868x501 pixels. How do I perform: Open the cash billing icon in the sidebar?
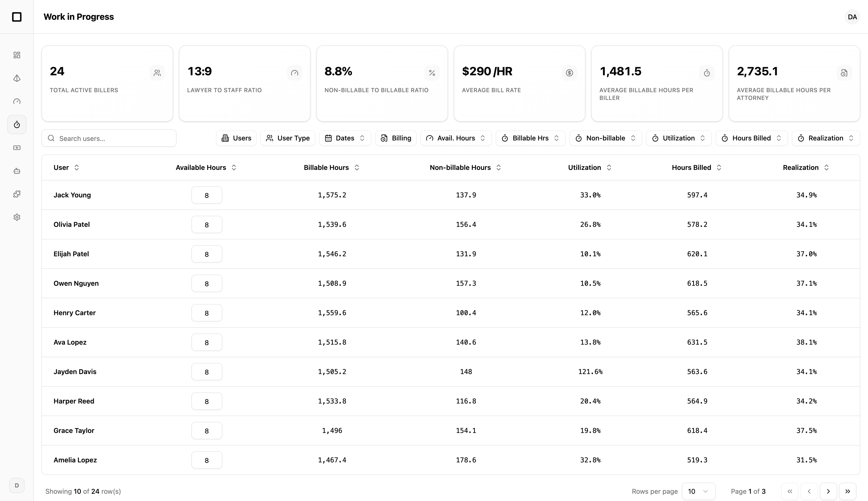(x=17, y=148)
